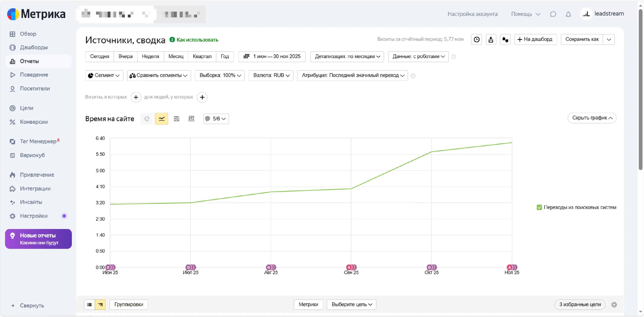Select the Quarter period tab
644x317 pixels.
click(x=202, y=57)
